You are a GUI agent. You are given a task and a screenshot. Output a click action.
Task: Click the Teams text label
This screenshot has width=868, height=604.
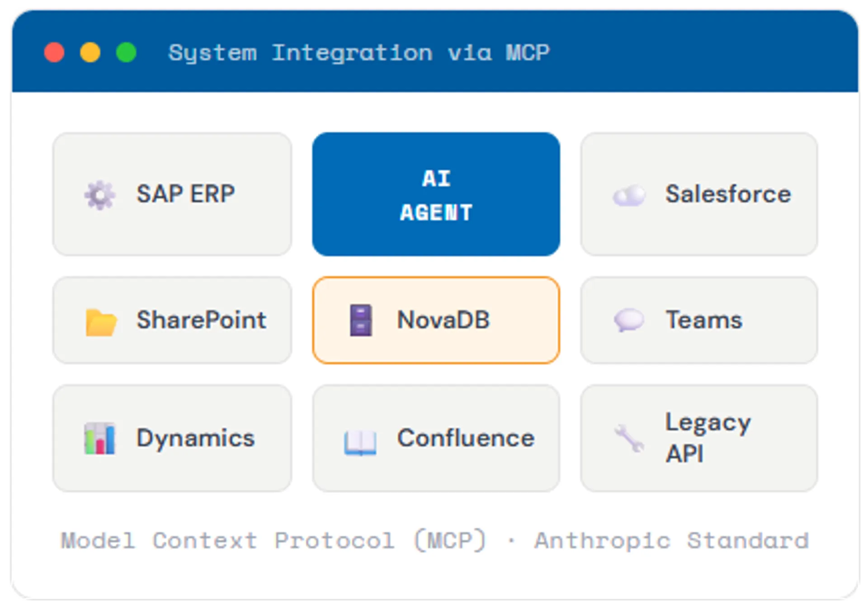704,320
